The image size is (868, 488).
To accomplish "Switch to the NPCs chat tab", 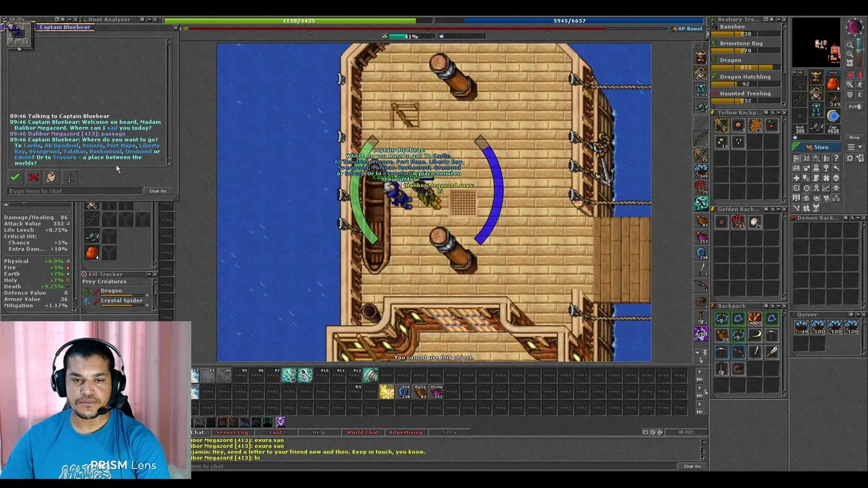I will 448,432.
